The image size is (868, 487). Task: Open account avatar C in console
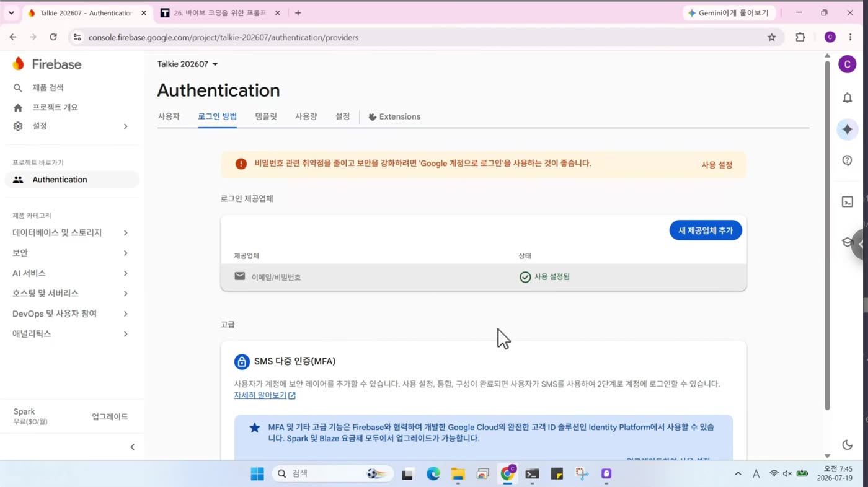848,64
